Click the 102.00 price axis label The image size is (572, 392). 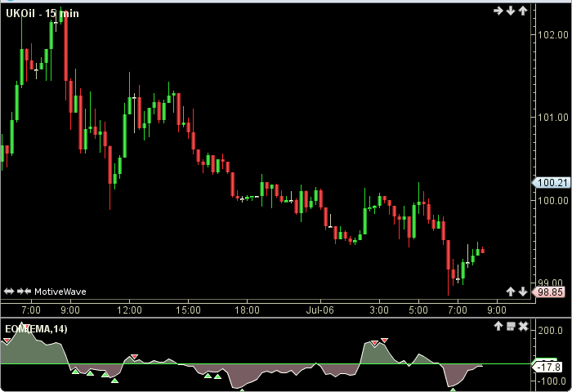(553, 35)
